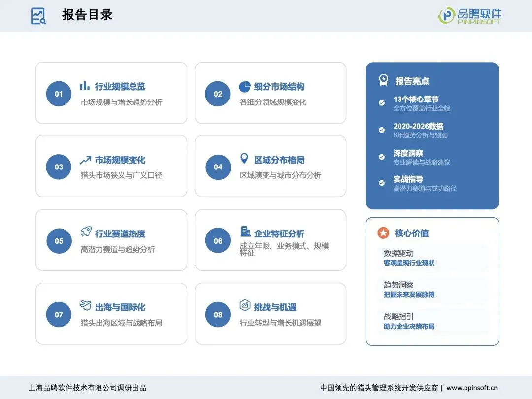The height and width of the screenshot is (399, 532).
Task: Click the PinPinSoft 品聘软件 logo
Action: pos(470,16)
